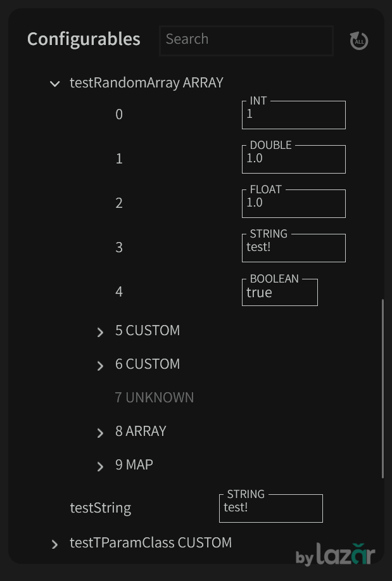Expand the 5 CUSTOM item
392x581 pixels.
click(x=100, y=332)
